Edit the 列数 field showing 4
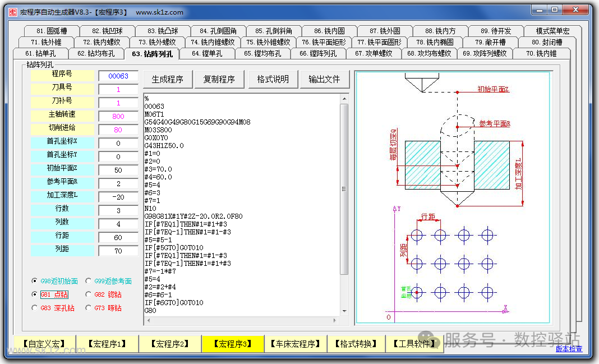The height and width of the screenshot is (364, 599). (x=118, y=224)
